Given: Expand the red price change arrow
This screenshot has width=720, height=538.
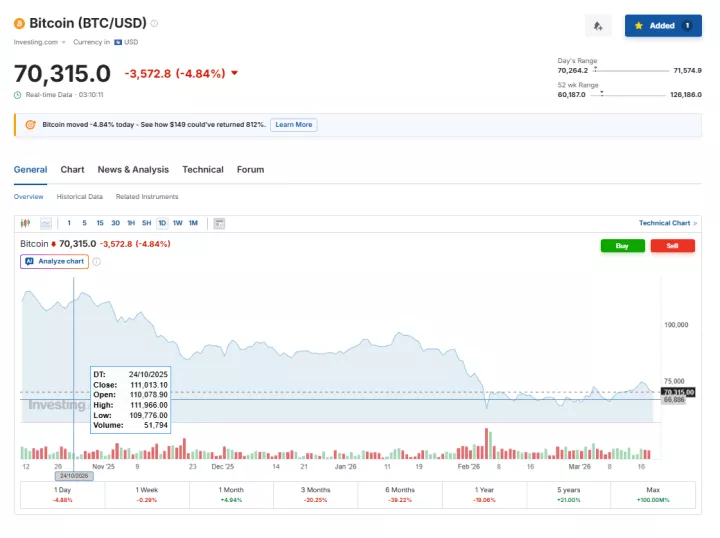Looking at the screenshot, I should click(234, 73).
